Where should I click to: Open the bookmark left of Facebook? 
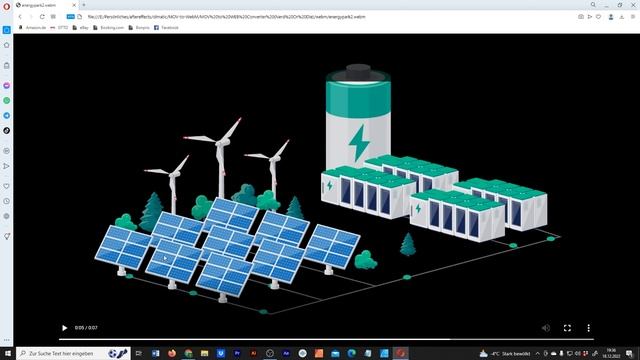(139, 28)
